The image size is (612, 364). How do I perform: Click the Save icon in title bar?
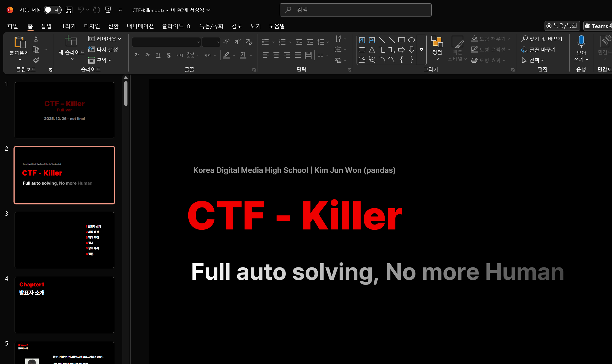(69, 10)
